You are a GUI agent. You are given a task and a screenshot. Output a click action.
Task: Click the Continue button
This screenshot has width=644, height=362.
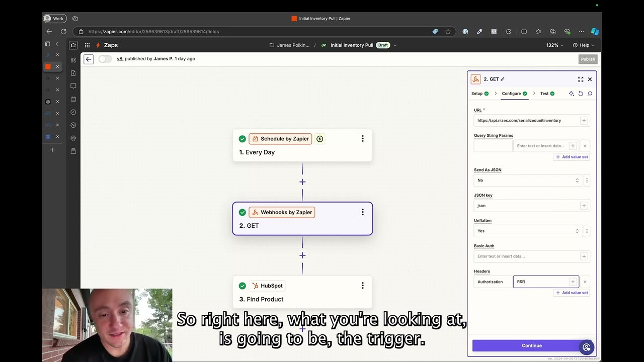[531, 345]
